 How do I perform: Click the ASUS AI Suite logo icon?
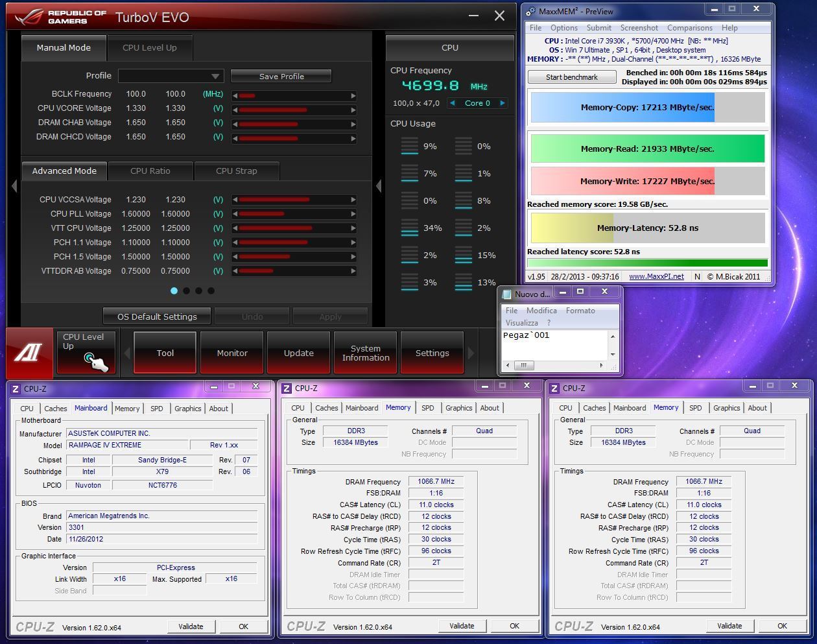click(x=29, y=353)
